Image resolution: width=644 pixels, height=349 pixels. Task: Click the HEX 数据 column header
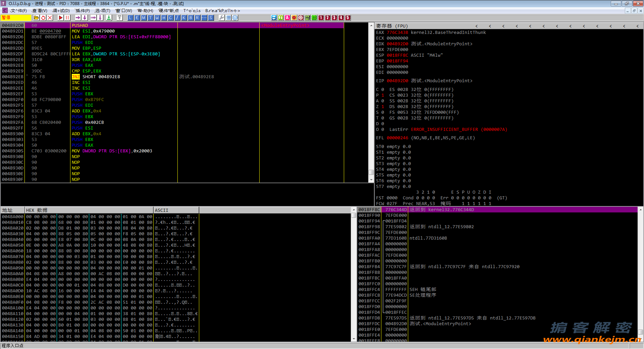point(89,210)
